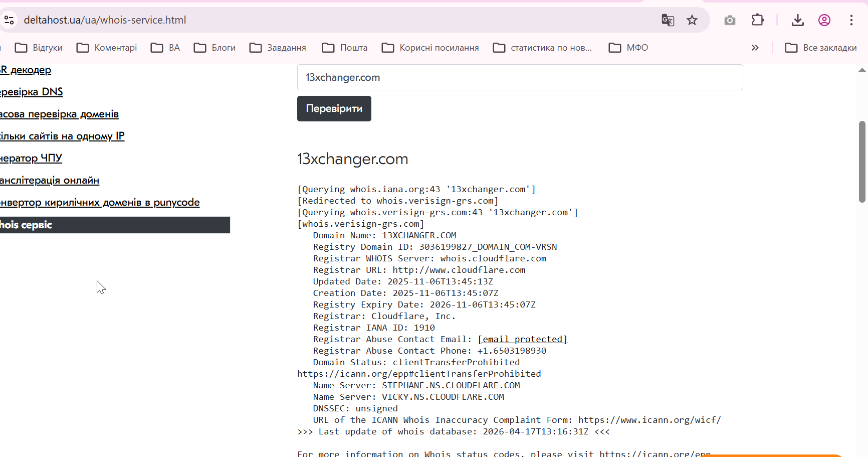
Task: Open the генератор ЧПУ sidebar link
Action: [x=31, y=159]
